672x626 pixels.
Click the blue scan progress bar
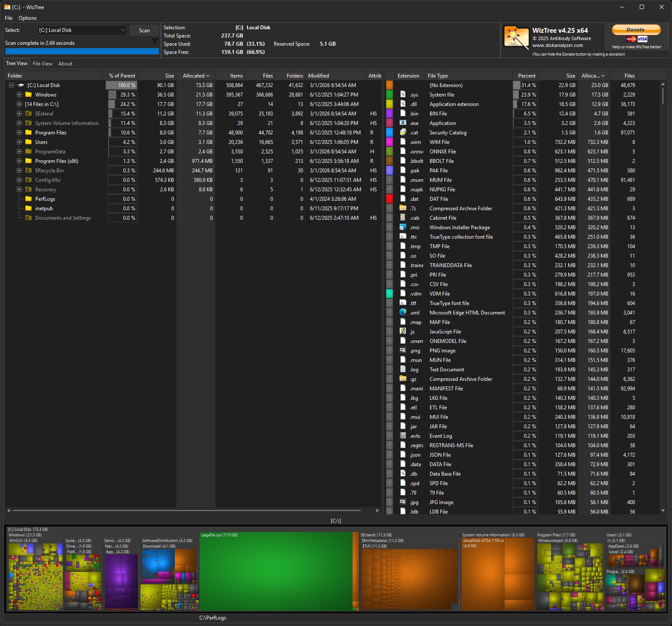(82, 51)
